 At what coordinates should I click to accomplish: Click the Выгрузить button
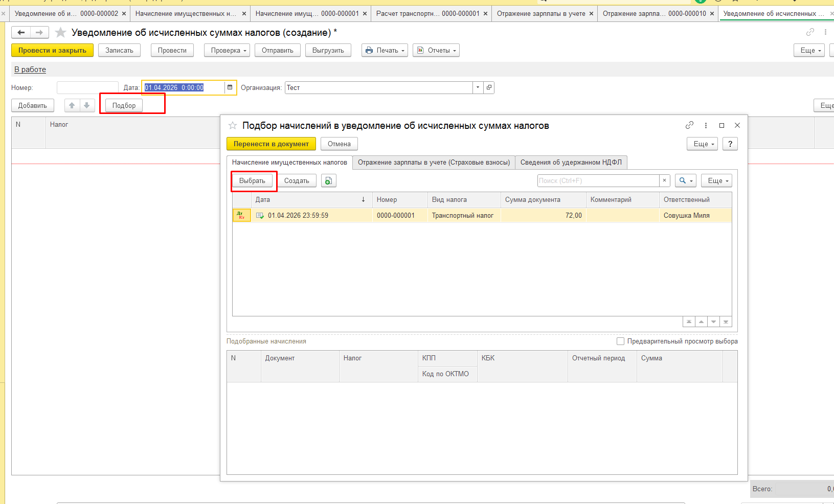pyautogui.click(x=328, y=50)
